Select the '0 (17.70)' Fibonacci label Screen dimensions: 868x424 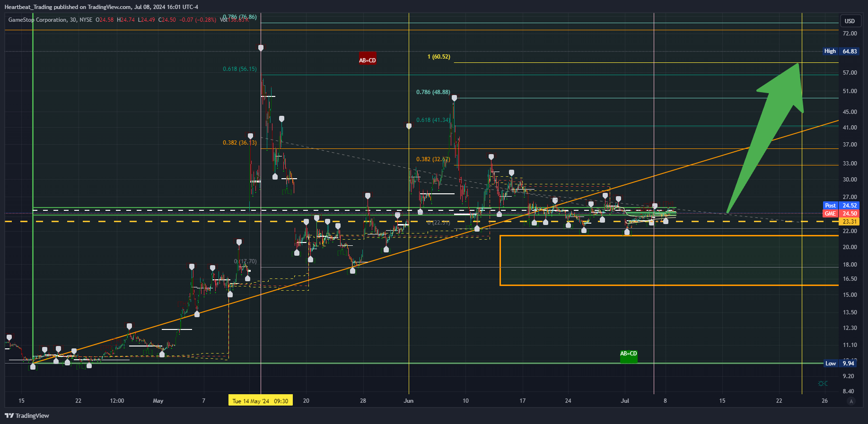coord(245,261)
